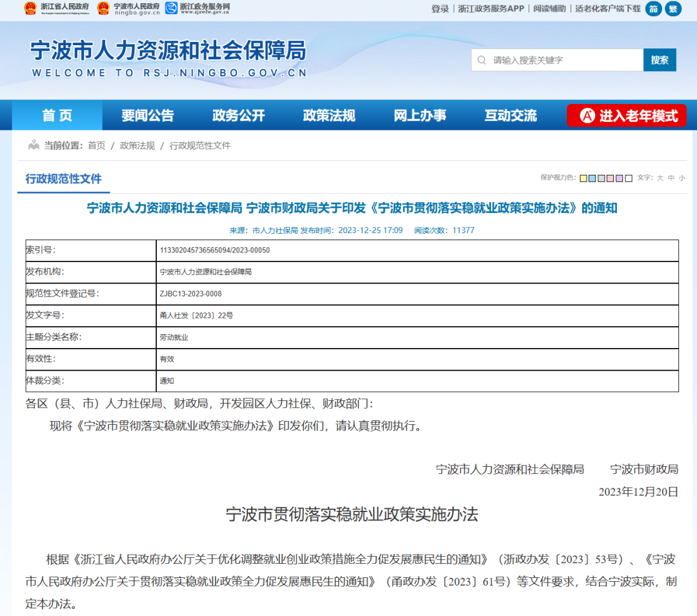Set text size to 中 (medium)
Viewport: 697px width, 616px height.
pos(671,178)
